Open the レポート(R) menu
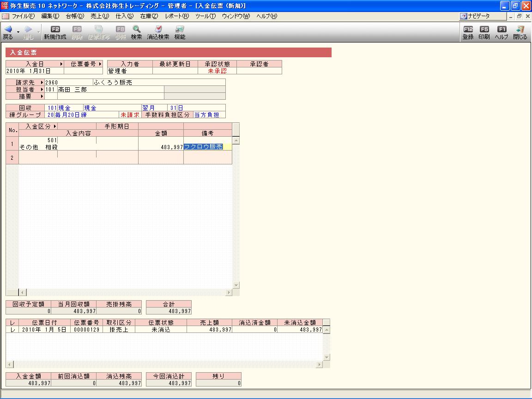Viewport: 532px width, 399px height. coord(177,16)
